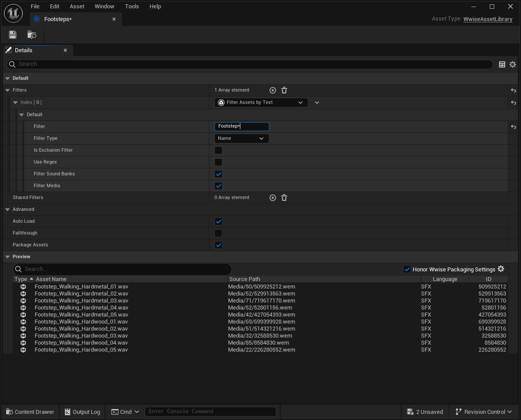Enable the Is Exclusion Filter checkbox
Viewport: 521px width, 420px height.
tap(218, 150)
